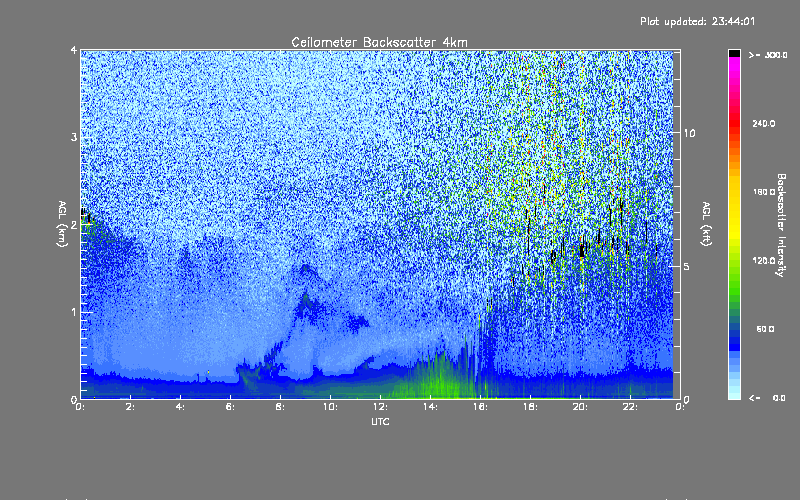Click the '240.0' colorbar value
The image size is (800, 500).
coord(764,123)
